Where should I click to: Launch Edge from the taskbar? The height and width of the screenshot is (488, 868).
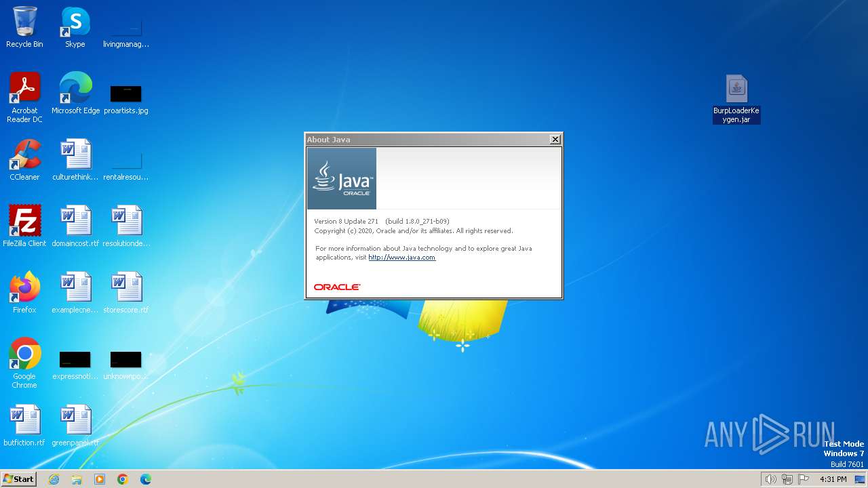tap(146, 479)
